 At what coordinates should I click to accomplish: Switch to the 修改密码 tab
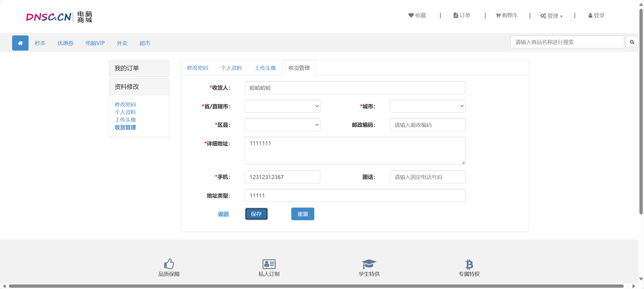click(x=197, y=68)
